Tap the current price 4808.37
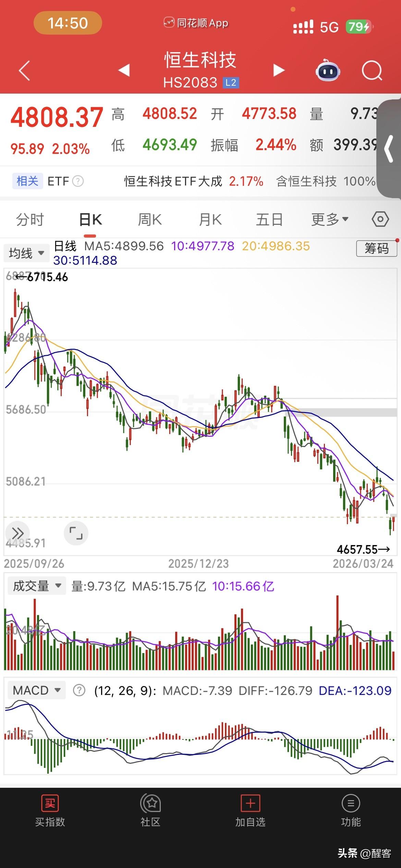 [x=57, y=117]
